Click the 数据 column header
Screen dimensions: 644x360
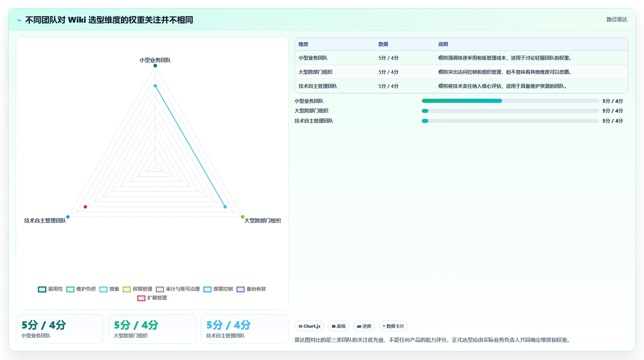pyautogui.click(x=383, y=44)
